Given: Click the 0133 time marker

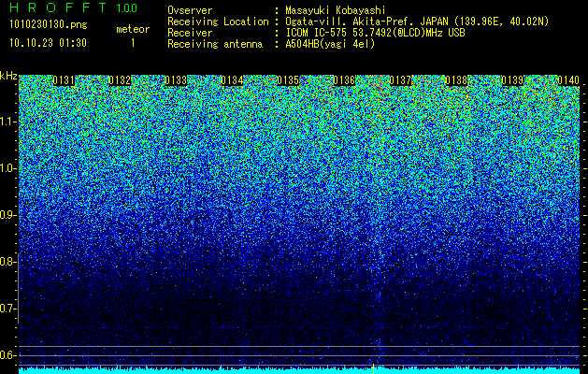Looking at the screenshot, I should click(x=176, y=80).
